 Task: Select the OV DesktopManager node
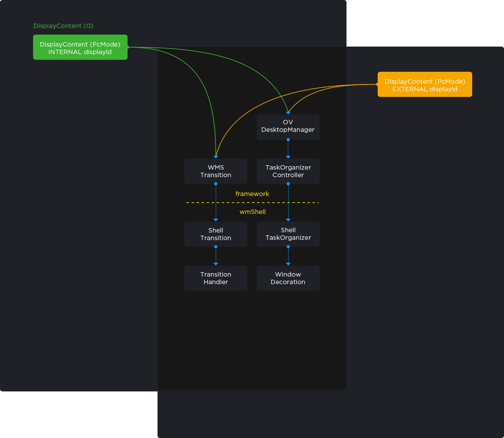[288, 127]
